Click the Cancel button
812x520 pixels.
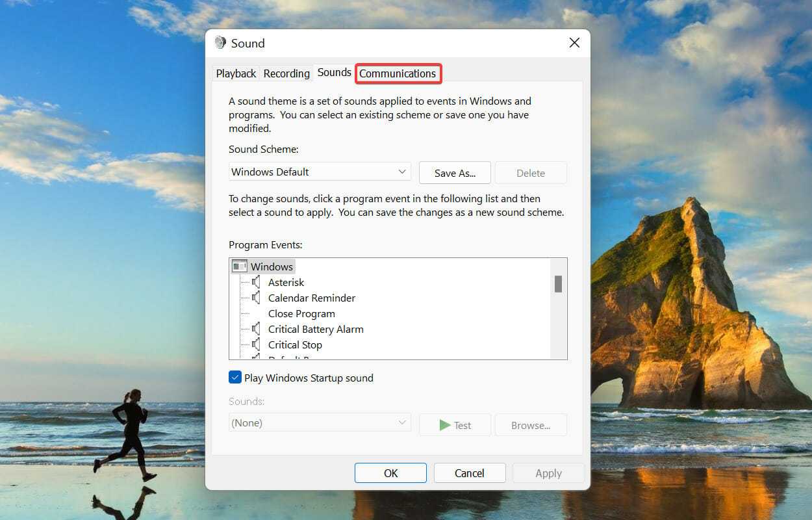pyautogui.click(x=470, y=473)
